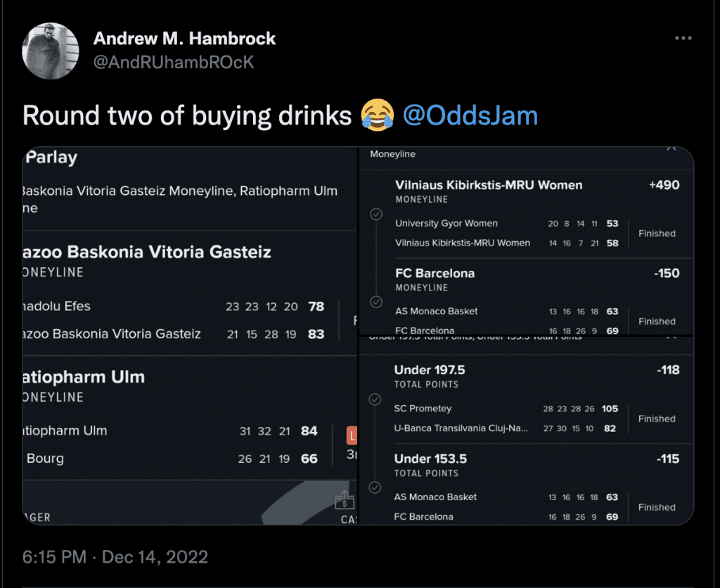Open the Moneyline bet slip image

click(526, 241)
